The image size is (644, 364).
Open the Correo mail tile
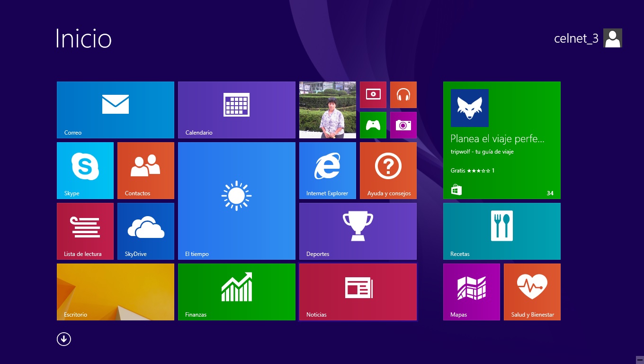click(116, 110)
